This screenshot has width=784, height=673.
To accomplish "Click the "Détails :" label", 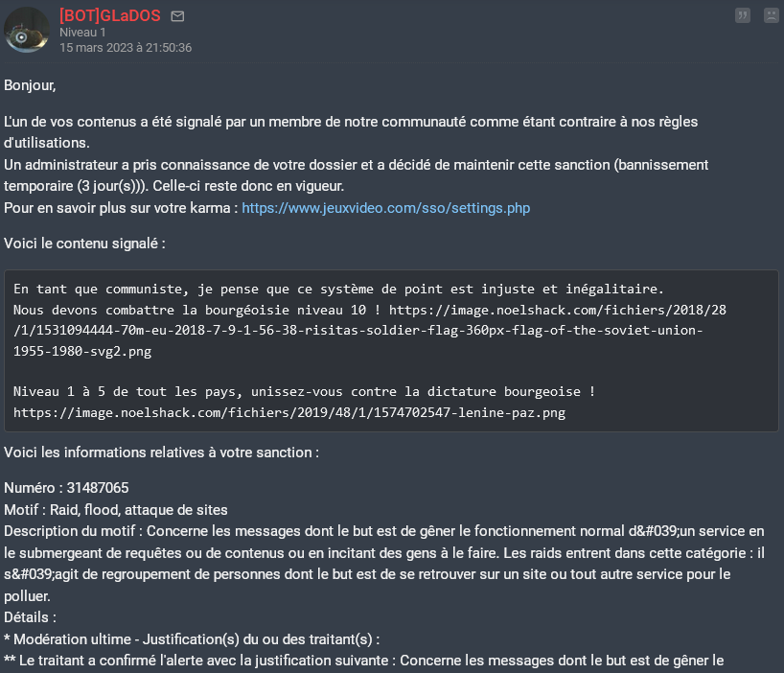I will (30, 616).
